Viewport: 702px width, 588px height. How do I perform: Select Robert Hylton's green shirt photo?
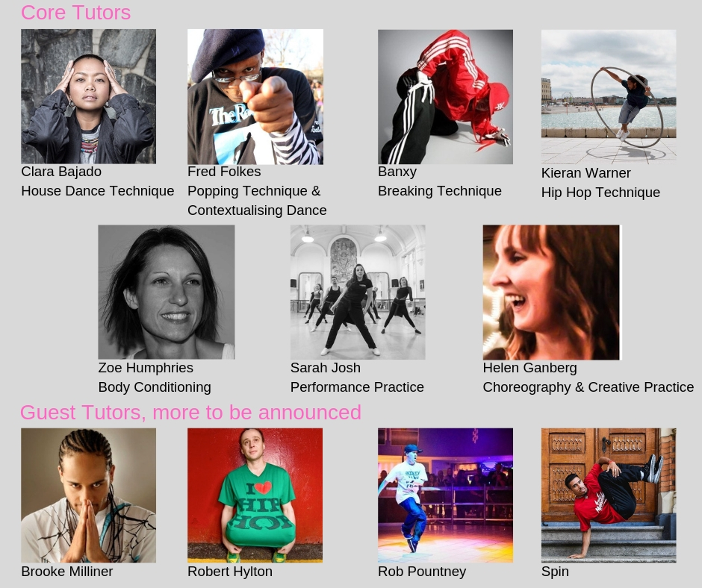point(255,495)
